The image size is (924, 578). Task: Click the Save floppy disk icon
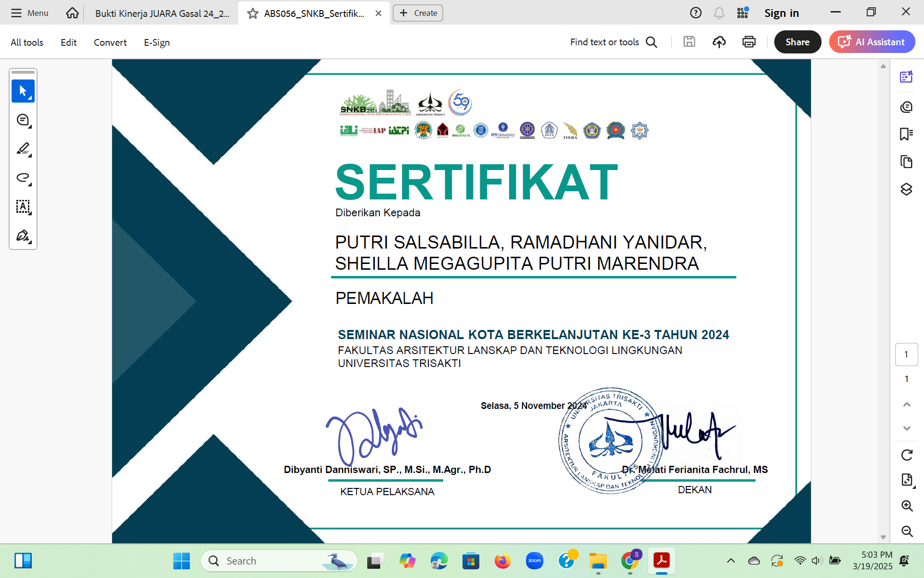pyautogui.click(x=689, y=42)
